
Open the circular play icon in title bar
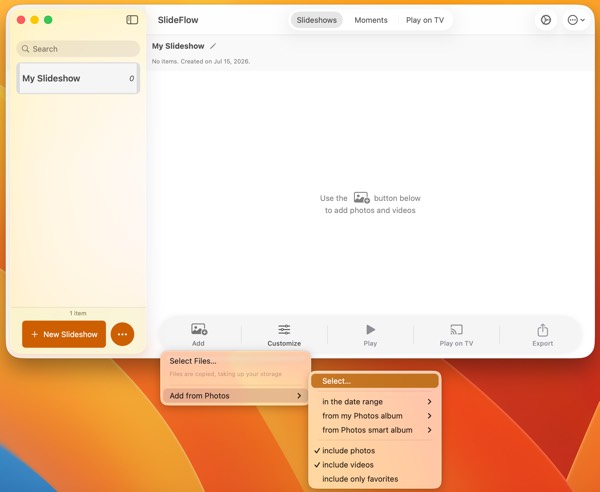(x=546, y=20)
